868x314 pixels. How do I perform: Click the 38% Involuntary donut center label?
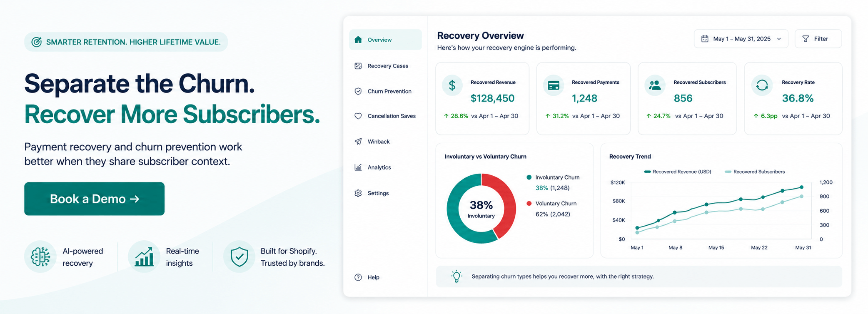click(481, 209)
